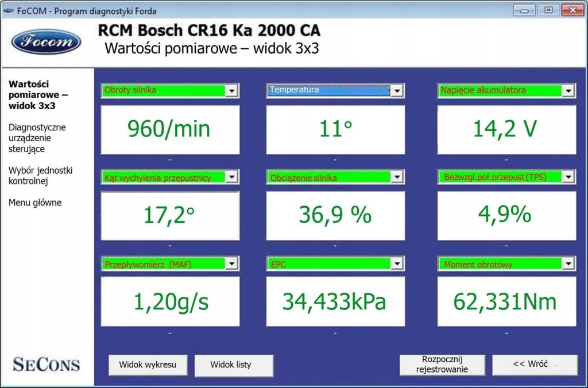This screenshot has width=588, height=388.
Task: Expand the Bezwzgl.poł.przepust (TPS) dropdown
Action: pyautogui.click(x=506, y=177)
